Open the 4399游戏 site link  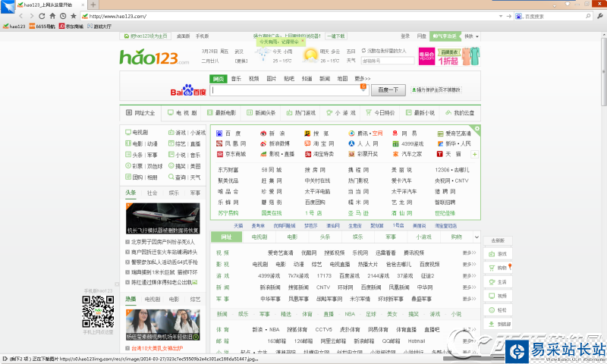pyautogui.click(x=408, y=144)
